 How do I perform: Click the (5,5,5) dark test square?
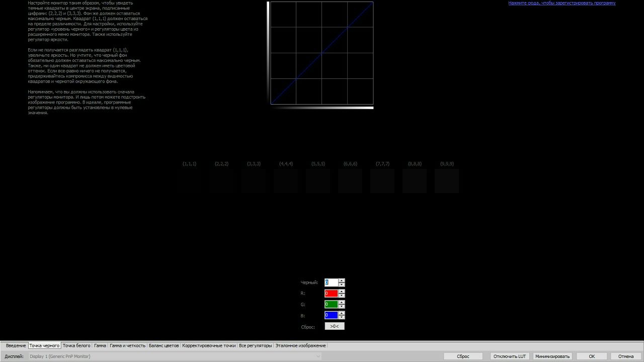tap(318, 181)
